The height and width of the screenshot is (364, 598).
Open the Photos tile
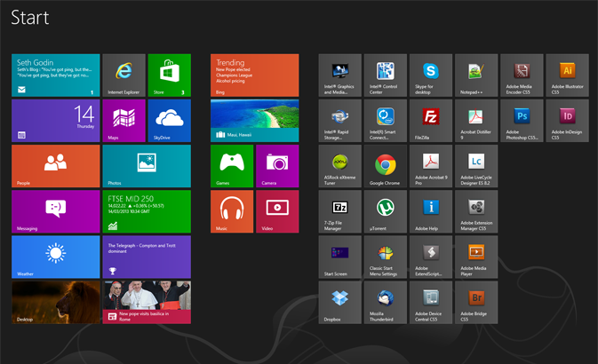147,166
